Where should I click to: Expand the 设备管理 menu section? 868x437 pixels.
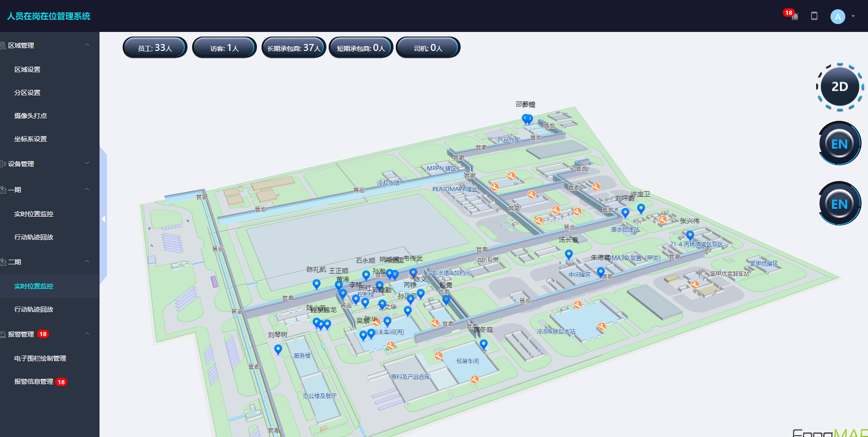coord(87,164)
